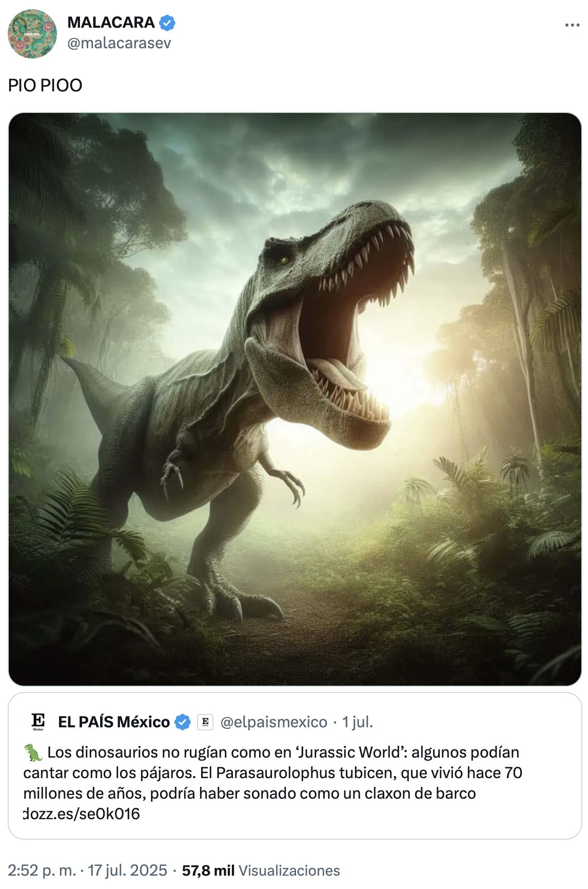This screenshot has height=889, width=588.
Task: Open the MALACARA profile avatar
Action: click(x=32, y=33)
